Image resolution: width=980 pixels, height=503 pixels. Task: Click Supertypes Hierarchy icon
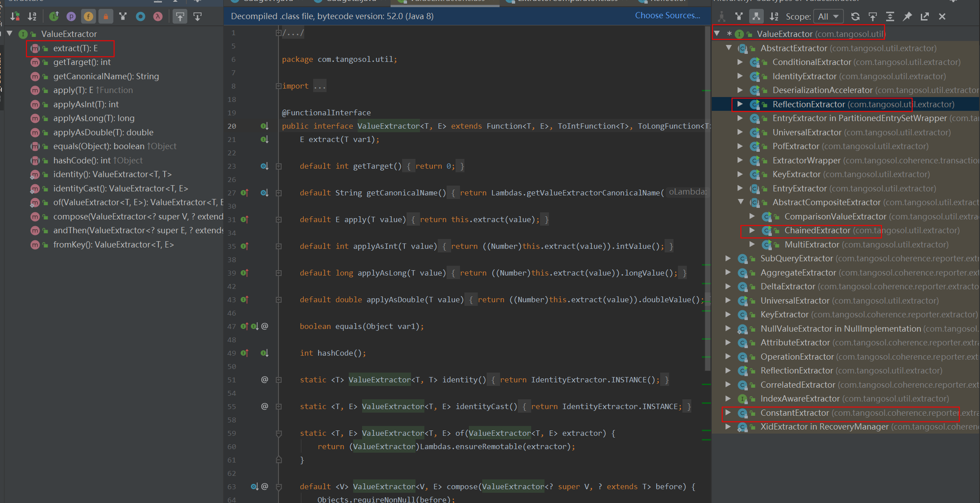(739, 16)
